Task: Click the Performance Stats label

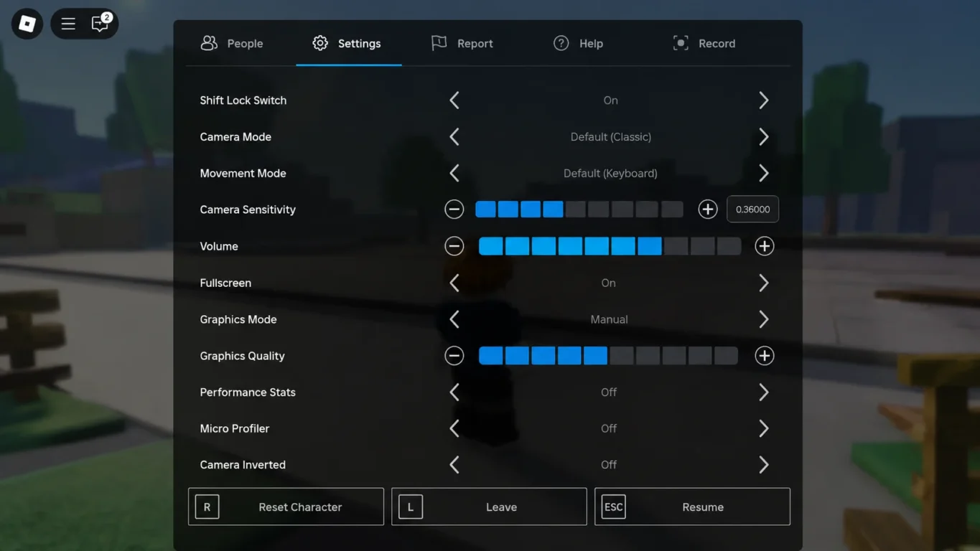Action: click(x=248, y=392)
